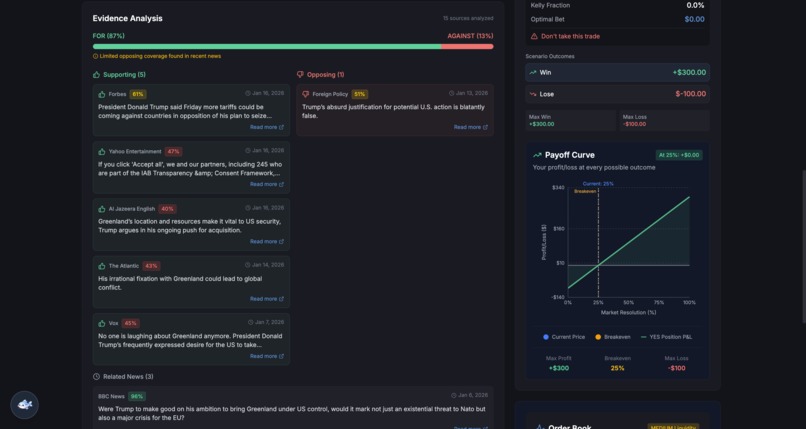The width and height of the screenshot is (806, 429).
Task: Open Read more on Foreign Policy article
Action: click(470, 127)
